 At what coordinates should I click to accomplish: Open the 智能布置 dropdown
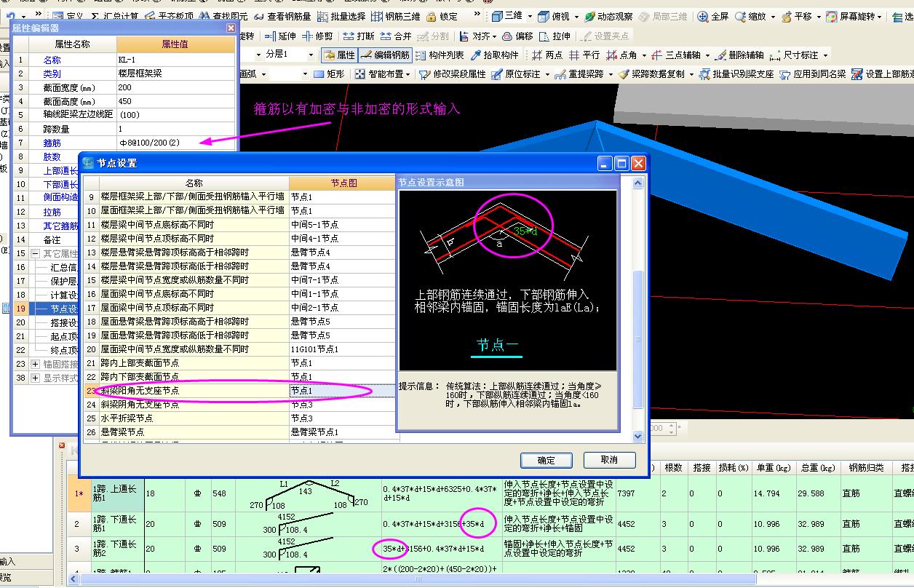pyautogui.click(x=408, y=73)
